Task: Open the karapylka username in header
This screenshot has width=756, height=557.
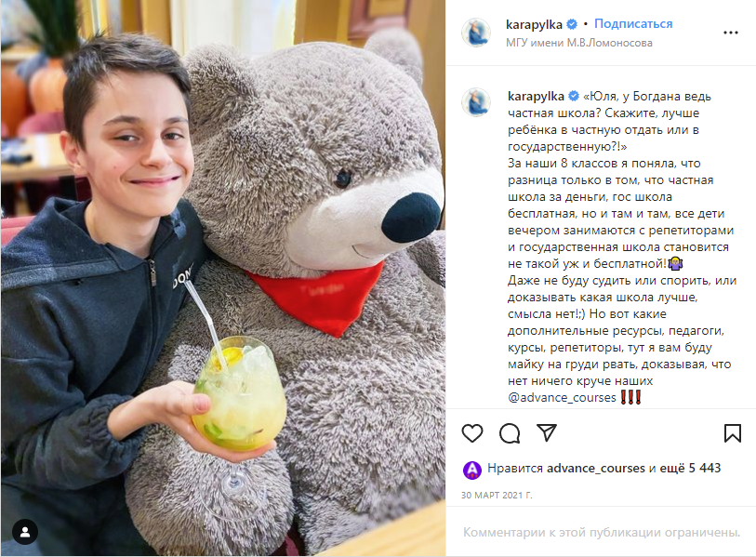Action: tap(534, 24)
